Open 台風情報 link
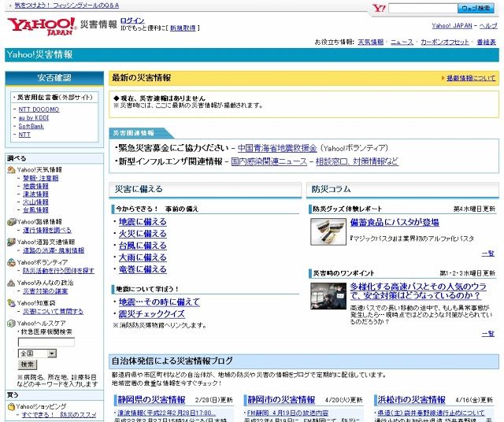 (x=35, y=210)
